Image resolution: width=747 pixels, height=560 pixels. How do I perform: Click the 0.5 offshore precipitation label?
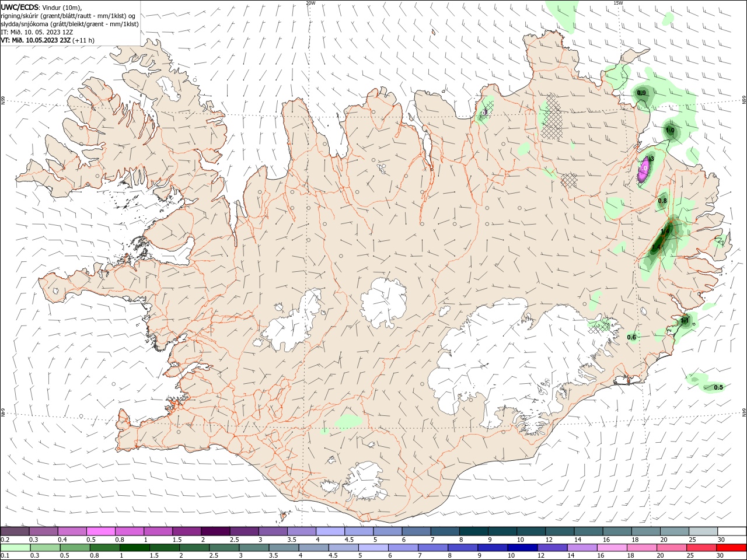point(718,387)
